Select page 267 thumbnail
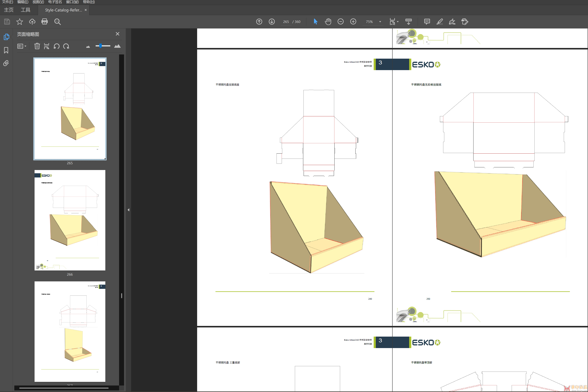The height and width of the screenshot is (392, 588). [70, 331]
